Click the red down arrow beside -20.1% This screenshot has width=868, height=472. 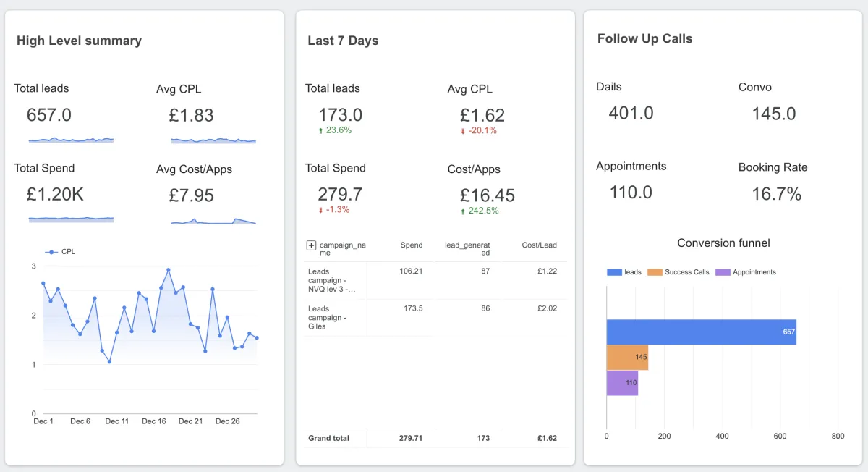(463, 131)
